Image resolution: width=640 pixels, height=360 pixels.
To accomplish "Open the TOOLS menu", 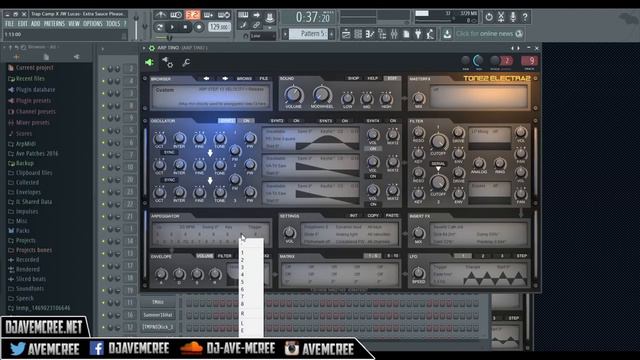I will pos(113,24).
